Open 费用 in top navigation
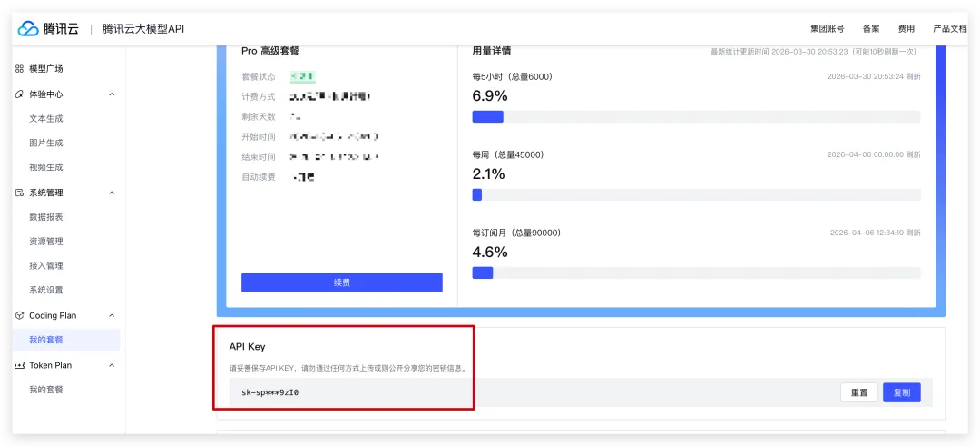 906,29
